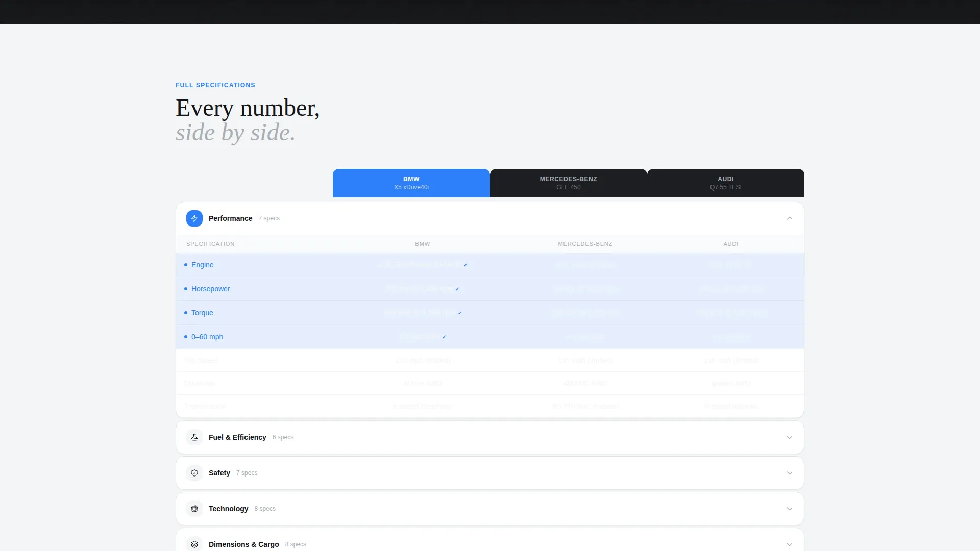Click the BMW column header in the table
The image size is (980, 551).
[x=423, y=244]
